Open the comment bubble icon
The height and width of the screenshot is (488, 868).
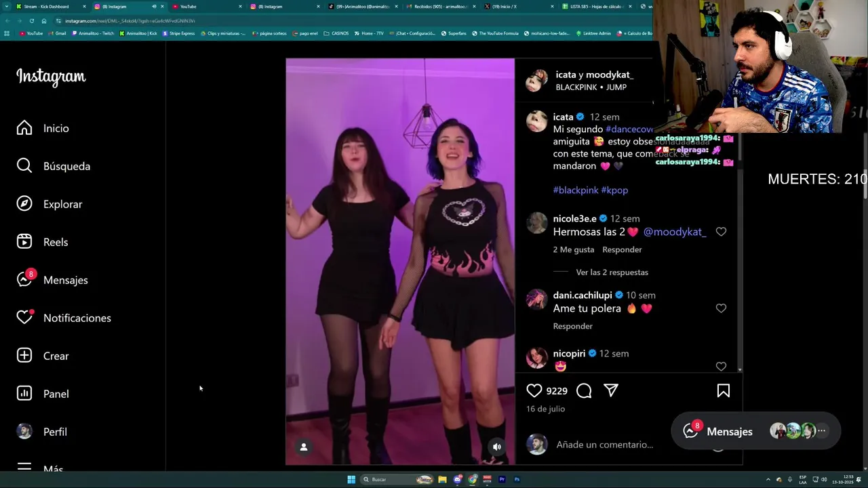(x=584, y=390)
